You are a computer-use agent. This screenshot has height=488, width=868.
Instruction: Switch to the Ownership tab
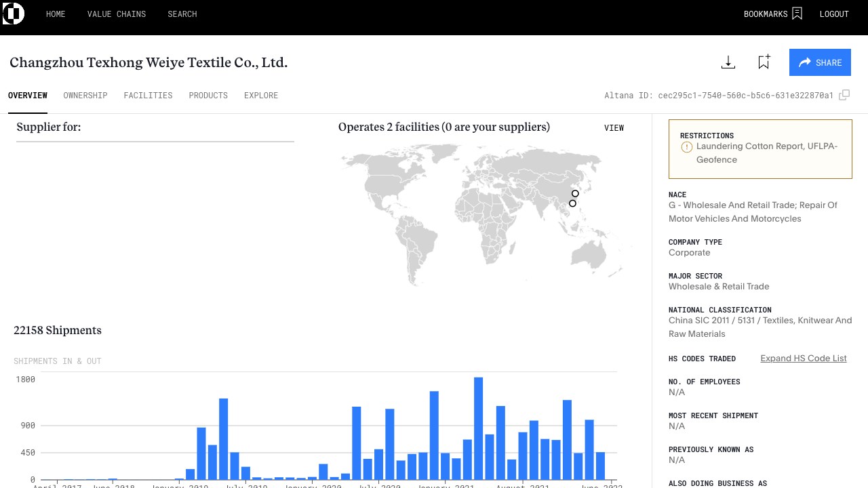(x=85, y=96)
